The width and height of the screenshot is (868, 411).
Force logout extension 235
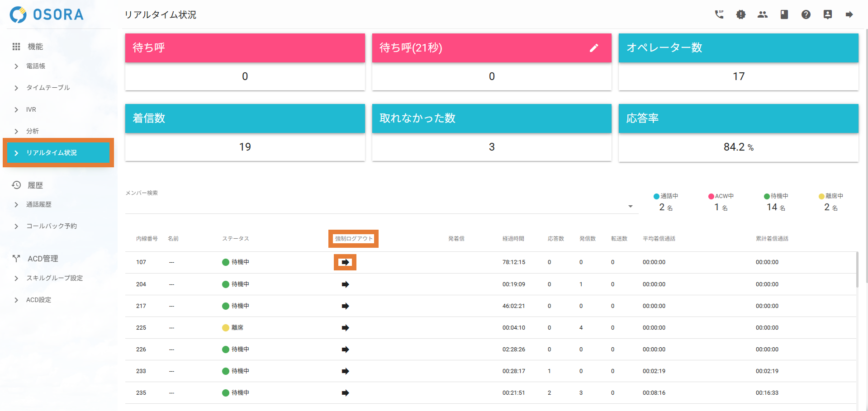345,393
